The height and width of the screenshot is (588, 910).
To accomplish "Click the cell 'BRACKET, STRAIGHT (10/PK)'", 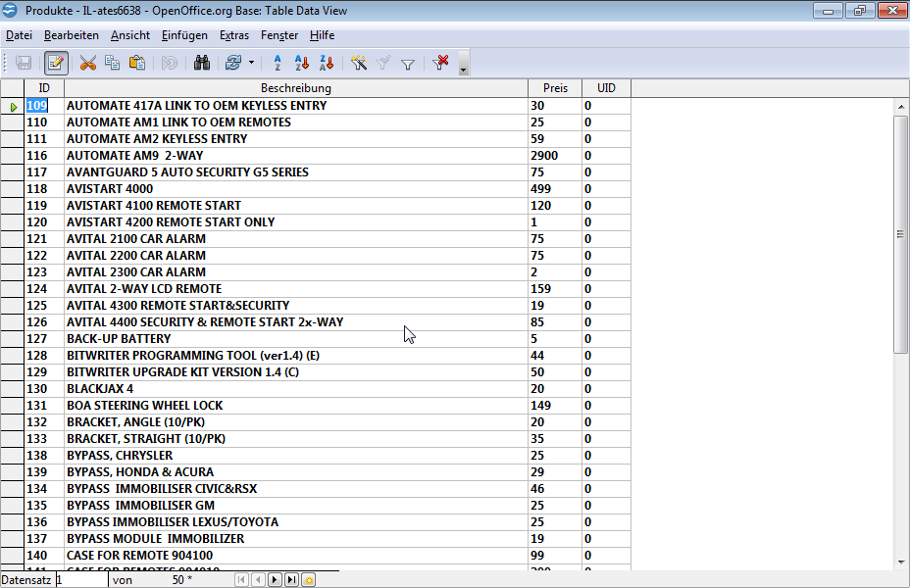I will click(x=296, y=439).
